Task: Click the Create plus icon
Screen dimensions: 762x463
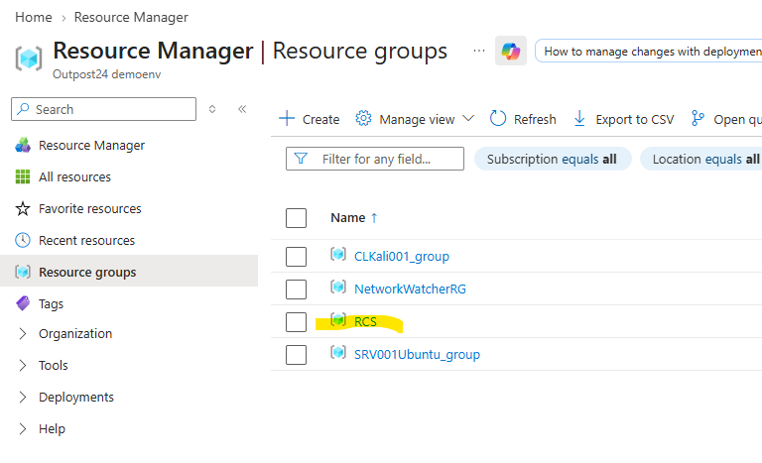Action: (x=287, y=119)
